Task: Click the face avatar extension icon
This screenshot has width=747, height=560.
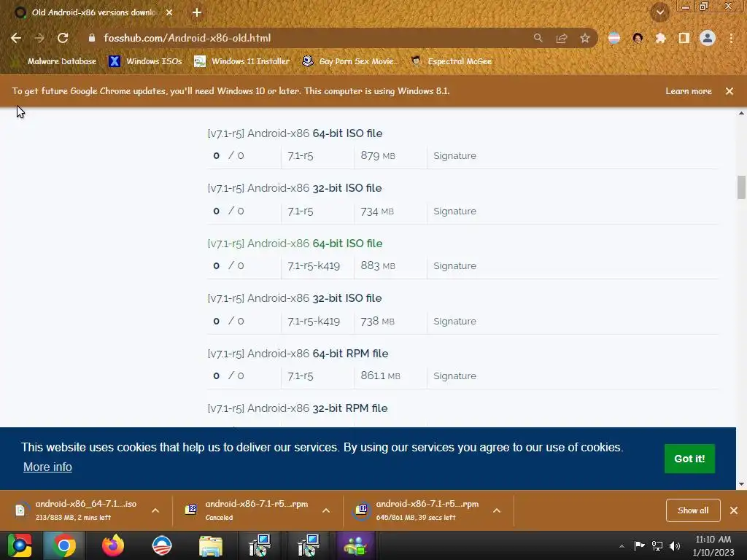Action: coord(638,38)
